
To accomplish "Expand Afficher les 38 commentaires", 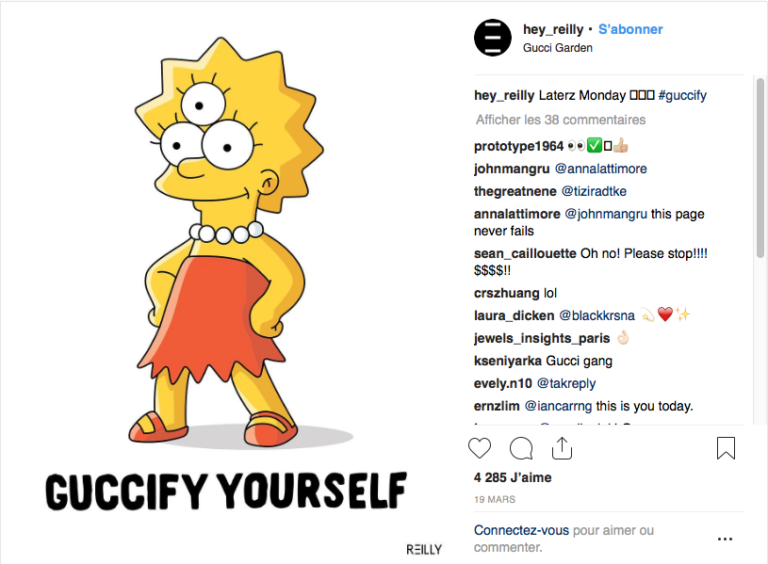I will [x=560, y=119].
